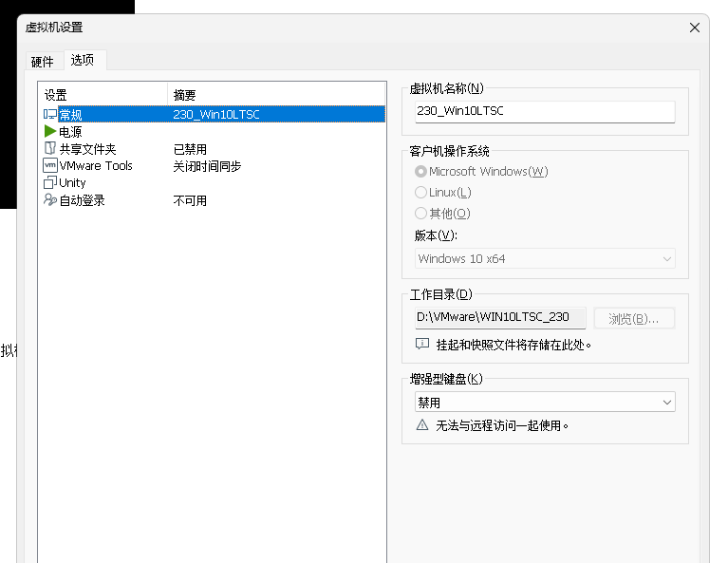728x563 pixels.
Task: Click the 自动登录 autologin icon
Action: coord(50,200)
